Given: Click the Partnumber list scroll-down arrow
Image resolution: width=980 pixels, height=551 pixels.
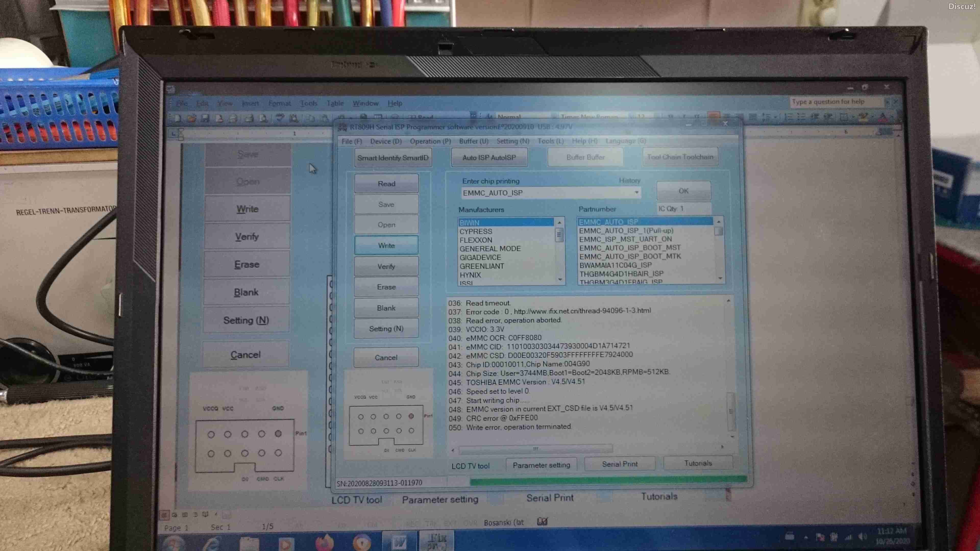Looking at the screenshot, I should pyautogui.click(x=720, y=278).
